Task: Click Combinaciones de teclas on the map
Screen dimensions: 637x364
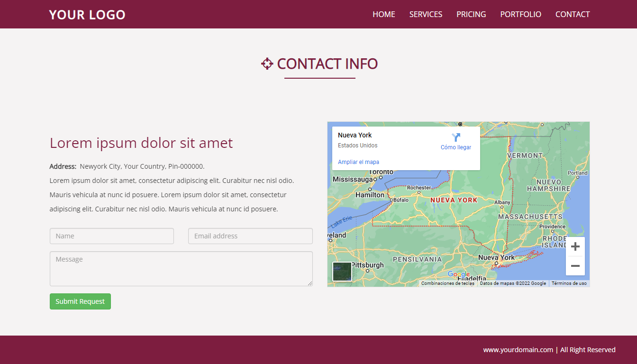Action: 447,283
